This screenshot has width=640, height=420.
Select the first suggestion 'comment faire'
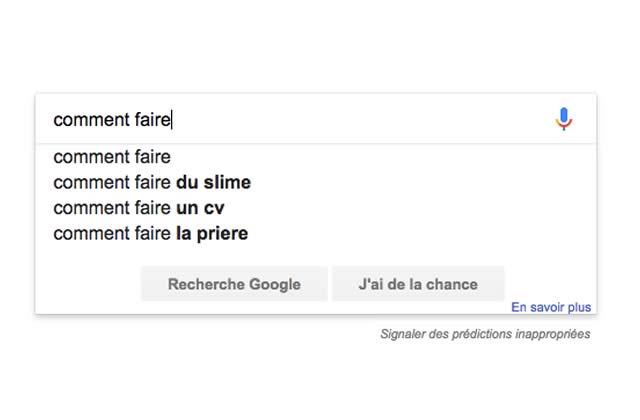coord(112,157)
